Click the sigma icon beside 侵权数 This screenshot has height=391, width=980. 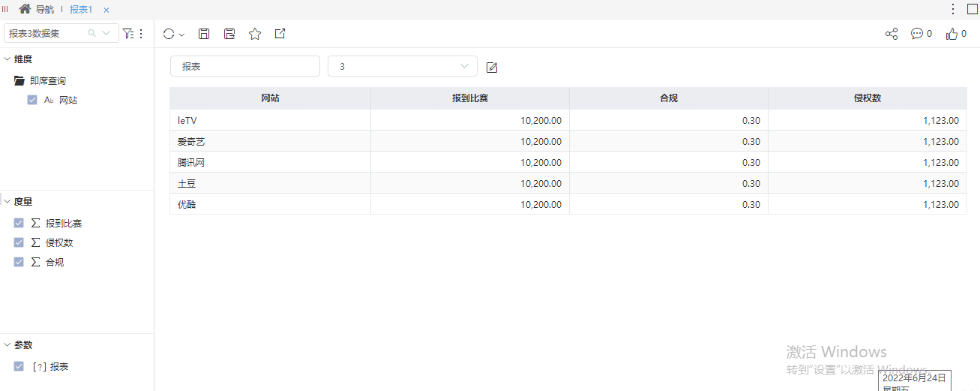[35, 242]
